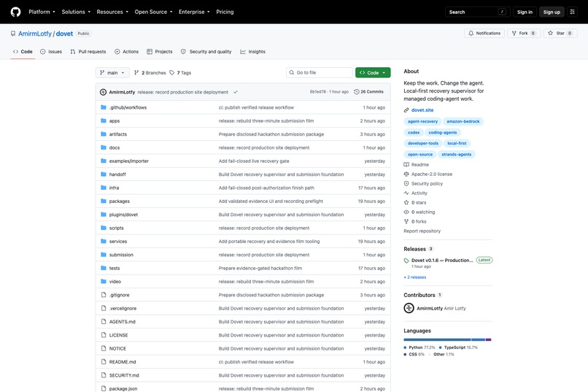588x392 pixels.
Task: Click the LICENSE file icon
Action: click(104, 335)
